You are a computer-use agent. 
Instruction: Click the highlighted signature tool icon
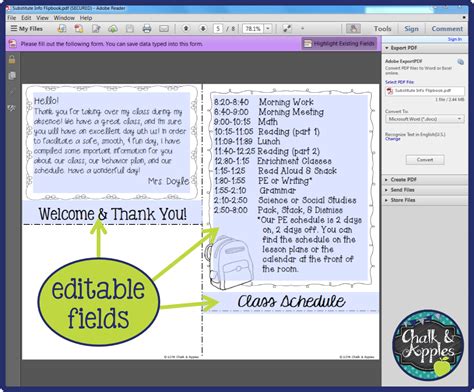click(x=353, y=29)
